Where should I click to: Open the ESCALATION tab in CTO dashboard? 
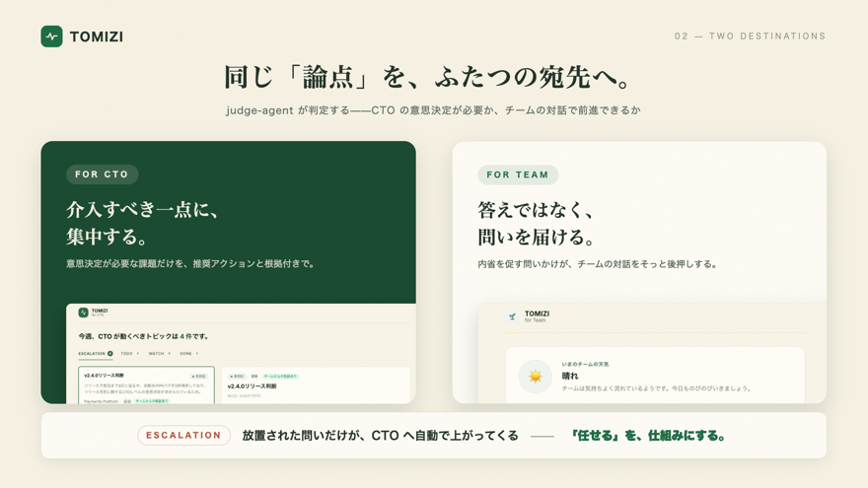pyautogui.click(x=96, y=354)
